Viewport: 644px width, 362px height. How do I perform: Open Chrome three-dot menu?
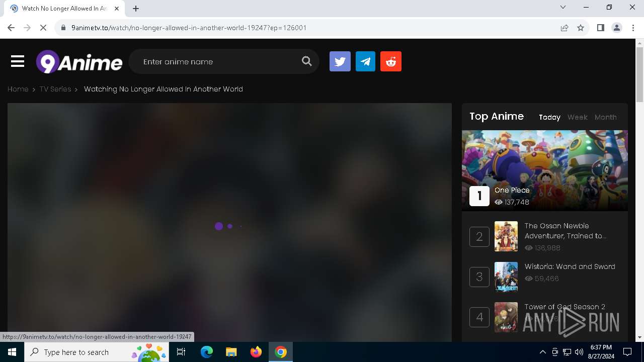click(633, 28)
